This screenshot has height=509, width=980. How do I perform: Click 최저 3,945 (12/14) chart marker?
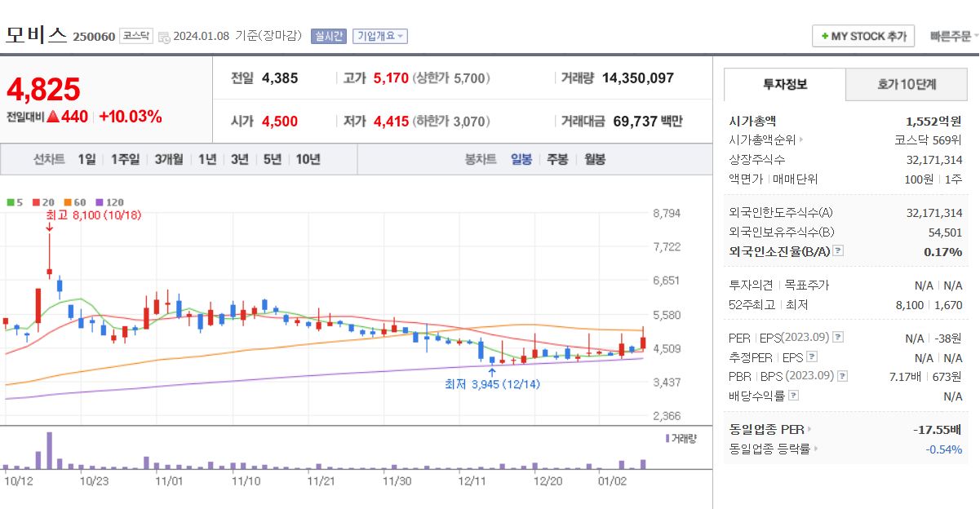(492, 383)
